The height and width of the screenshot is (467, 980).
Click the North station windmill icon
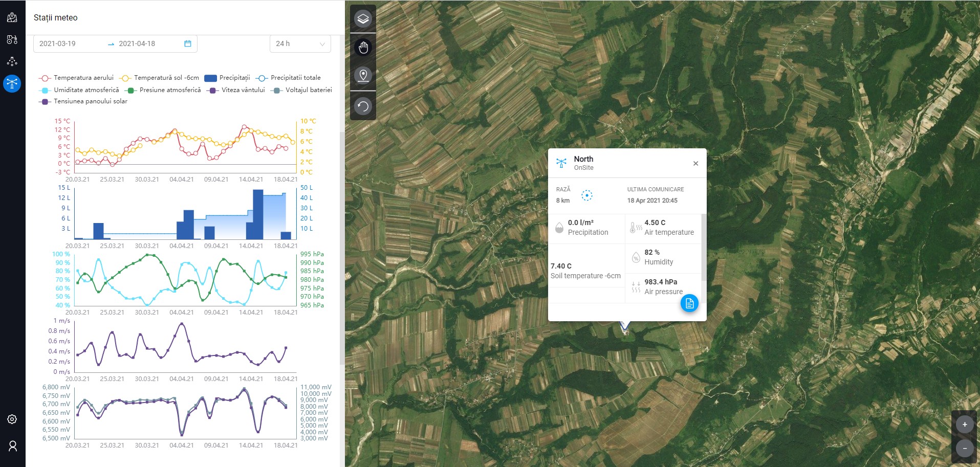pyautogui.click(x=561, y=163)
